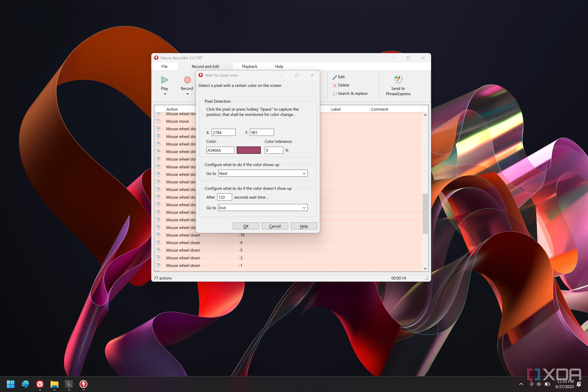Click the Edit pencil icon
This screenshot has width=588, height=392.
pyautogui.click(x=335, y=77)
